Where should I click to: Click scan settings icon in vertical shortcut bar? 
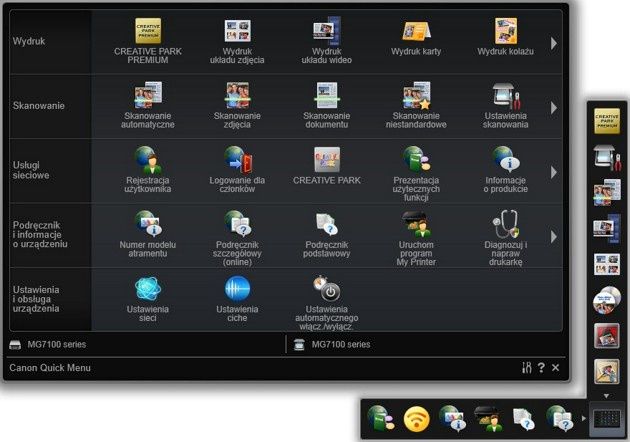607,157
